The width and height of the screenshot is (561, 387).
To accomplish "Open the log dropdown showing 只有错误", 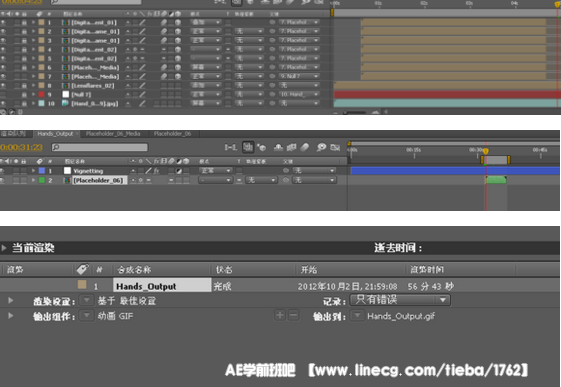I will tap(400, 300).
